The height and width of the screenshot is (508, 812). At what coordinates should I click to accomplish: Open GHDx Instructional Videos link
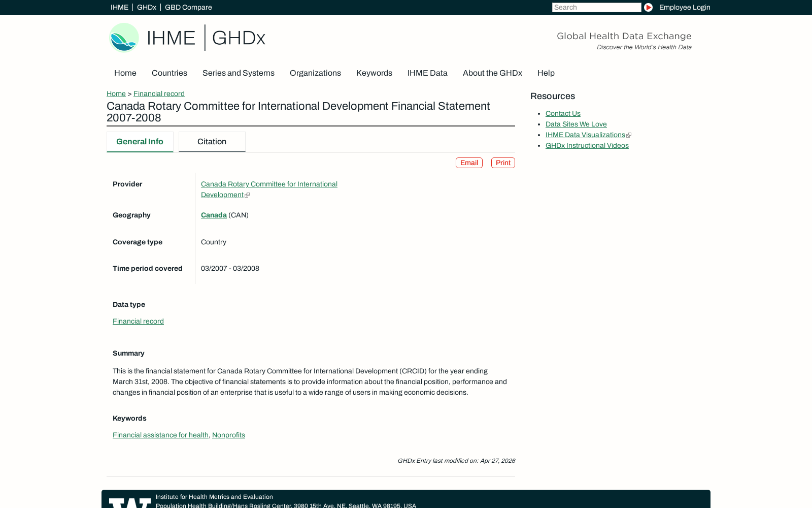pyautogui.click(x=587, y=145)
